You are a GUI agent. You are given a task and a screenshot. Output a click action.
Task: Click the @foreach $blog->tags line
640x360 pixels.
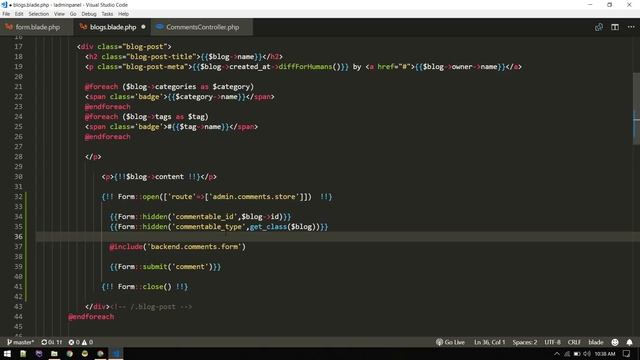[x=147, y=117]
